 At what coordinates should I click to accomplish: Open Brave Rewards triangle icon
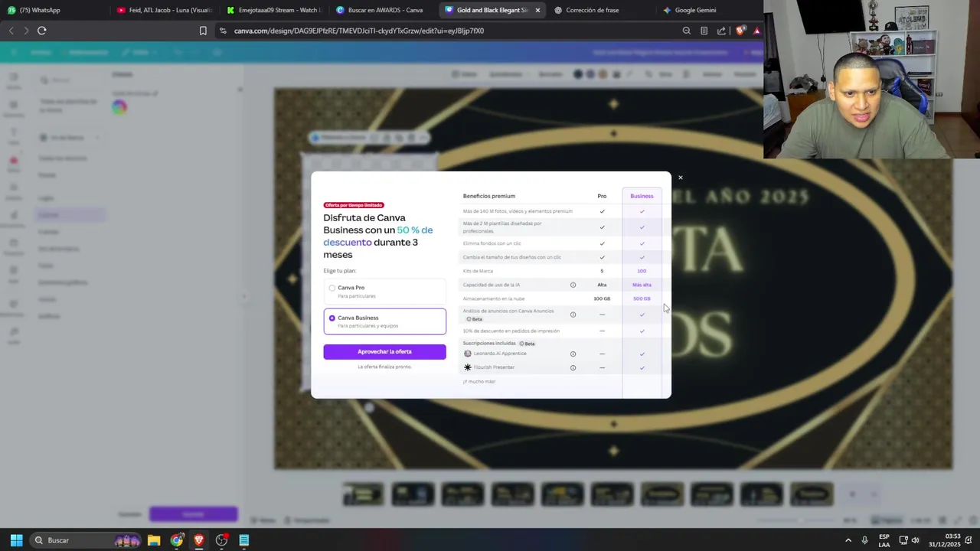[x=756, y=31]
